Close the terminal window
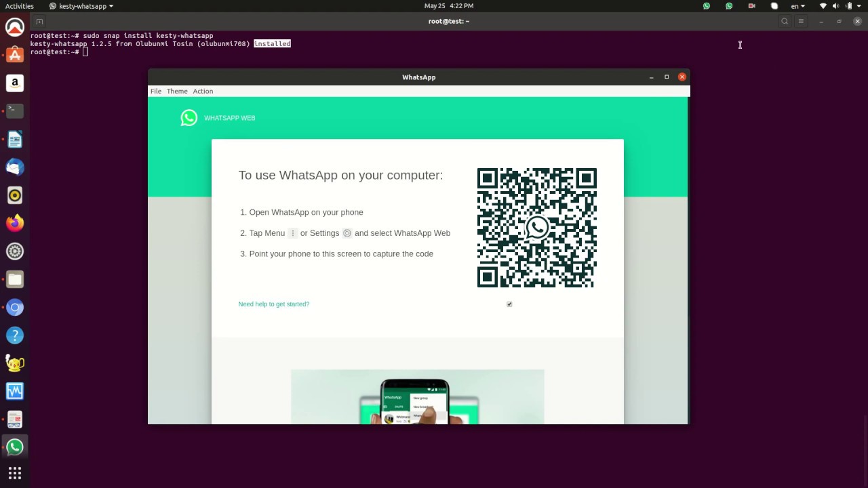 (x=857, y=22)
